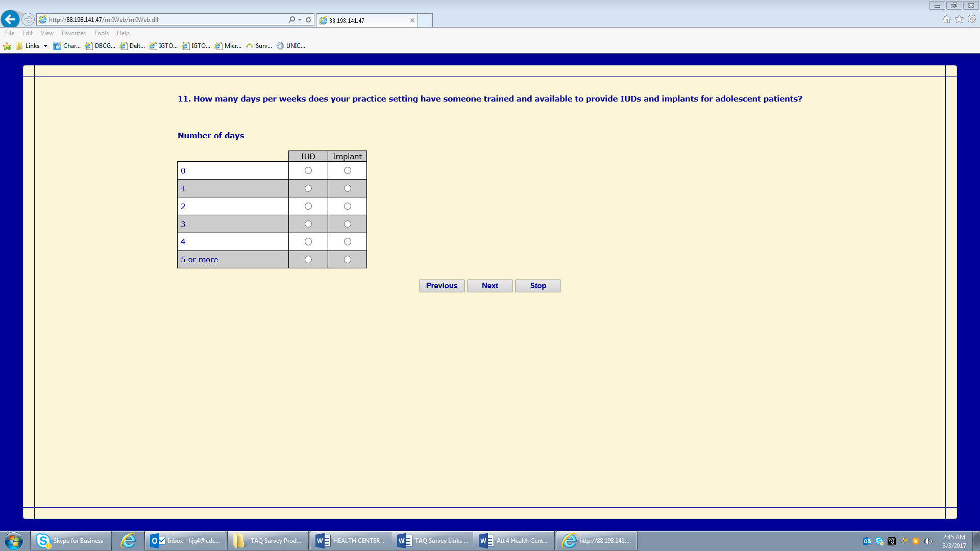
Task: Expand the Links favorites folder dropdown
Action: (x=45, y=46)
